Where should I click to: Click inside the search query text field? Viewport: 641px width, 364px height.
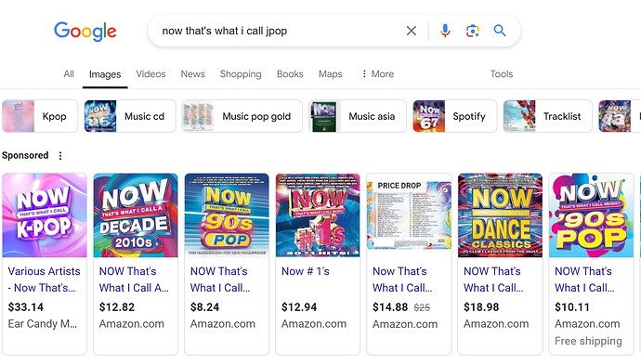[x=278, y=31]
